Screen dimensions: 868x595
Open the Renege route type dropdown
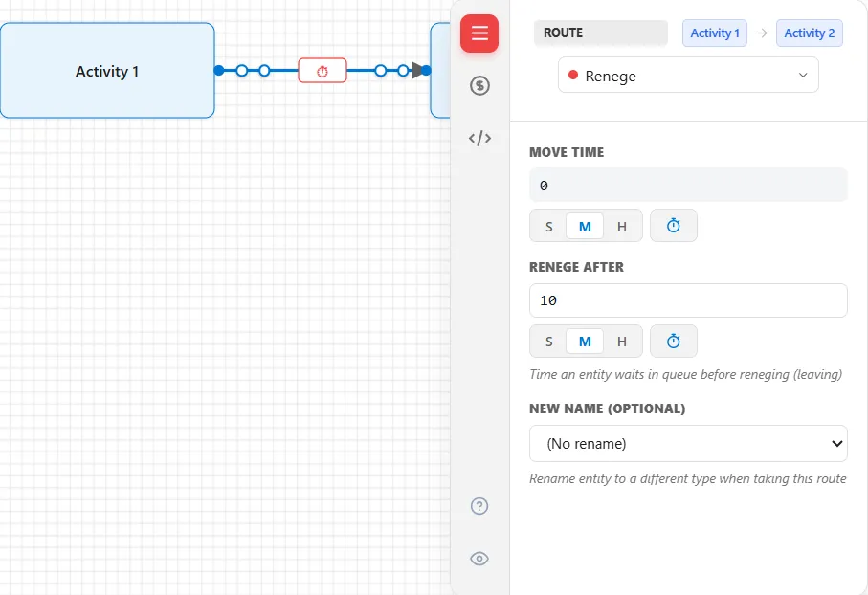(x=688, y=76)
